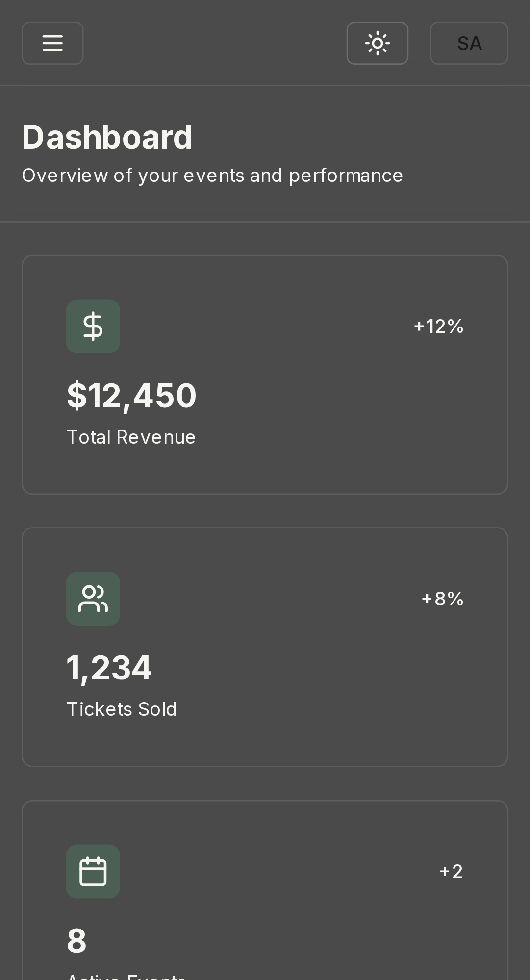Open the Total Revenue label

[131, 437]
